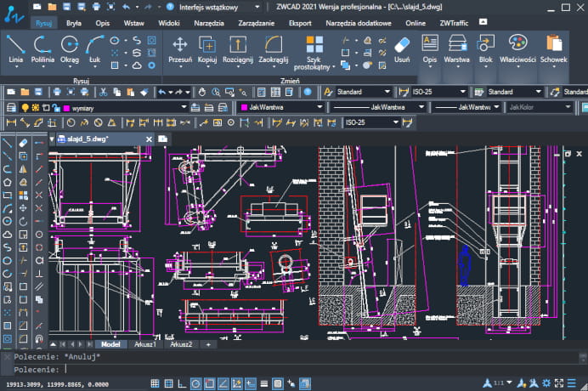Open the JakWarstwa linetype dropdown
Image resolution: width=588 pixels, height=391 pixels.
[379, 107]
